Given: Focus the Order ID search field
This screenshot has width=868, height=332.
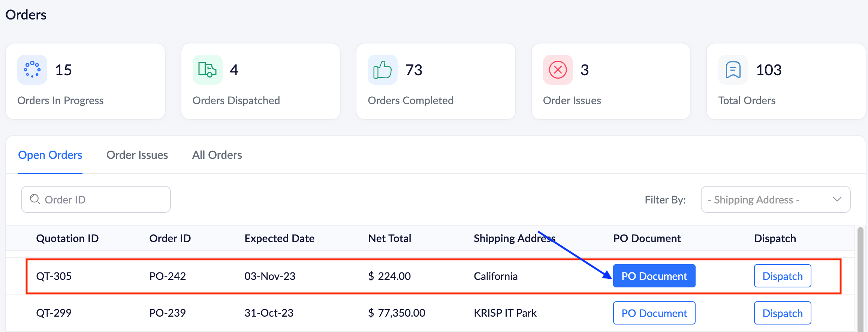Looking at the screenshot, I should [101, 199].
